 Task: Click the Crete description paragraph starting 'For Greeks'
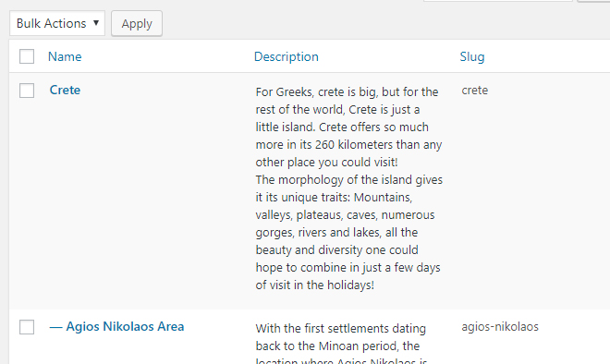(x=348, y=127)
